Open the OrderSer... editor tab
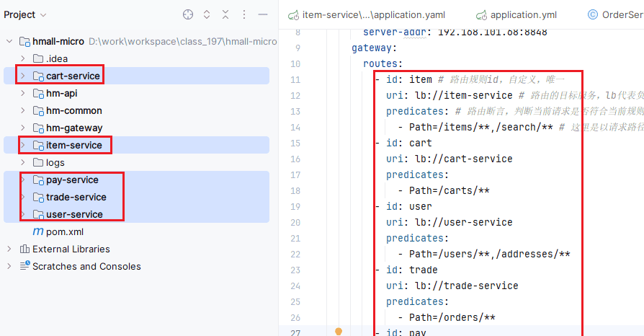The width and height of the screenshot is (644, 336). (614, 14)
